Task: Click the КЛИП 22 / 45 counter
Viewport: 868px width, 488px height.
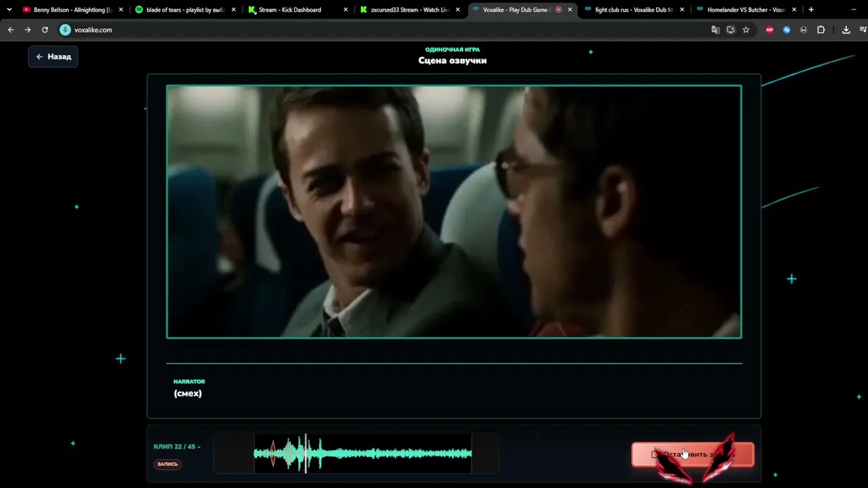Action: [x=177, y=447]
